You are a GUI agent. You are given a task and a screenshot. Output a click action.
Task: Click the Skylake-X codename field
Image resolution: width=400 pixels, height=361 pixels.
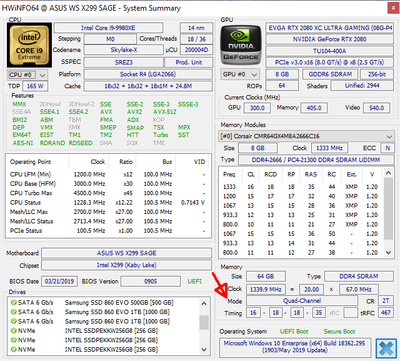pos(124,50)
